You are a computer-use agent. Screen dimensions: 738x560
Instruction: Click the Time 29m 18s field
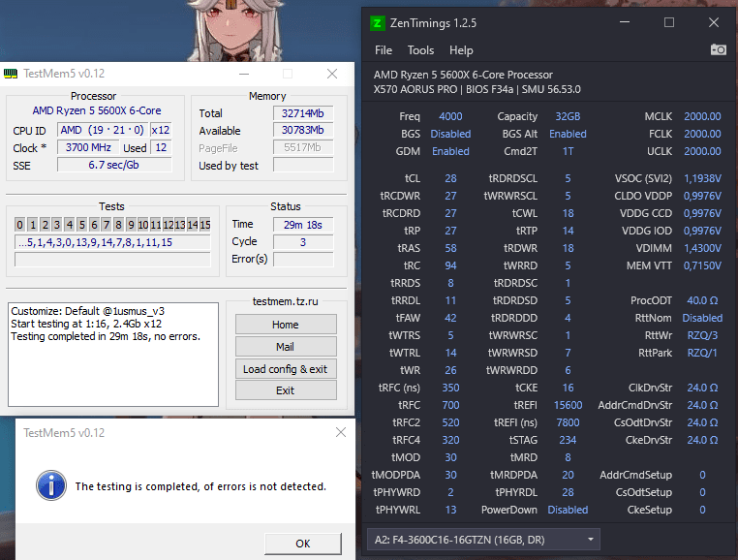pyautogui.click(x=303, y=225)
